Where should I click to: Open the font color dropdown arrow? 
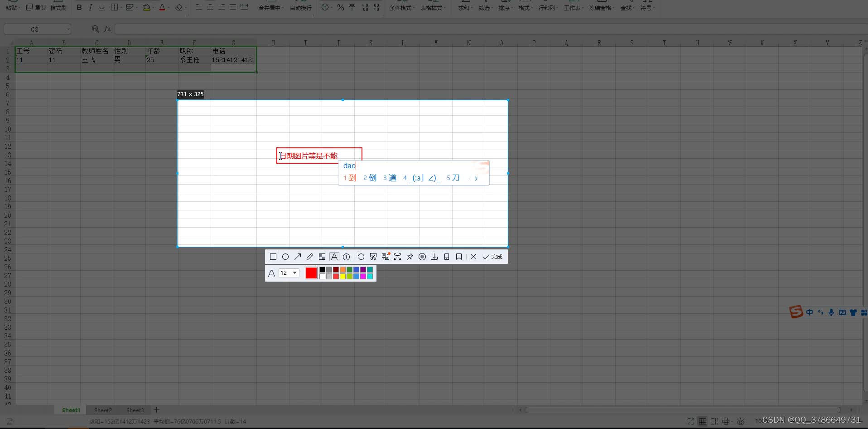pos(169,8)
